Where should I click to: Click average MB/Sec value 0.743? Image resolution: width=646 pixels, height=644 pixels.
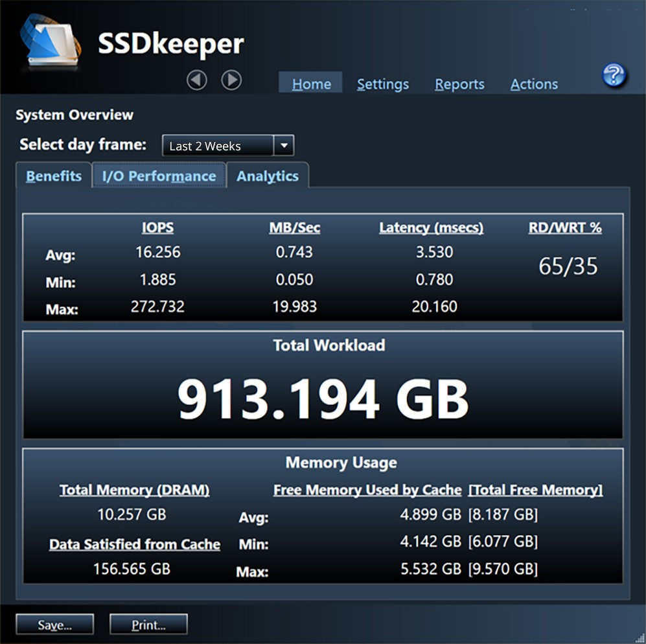click(294, 252)
